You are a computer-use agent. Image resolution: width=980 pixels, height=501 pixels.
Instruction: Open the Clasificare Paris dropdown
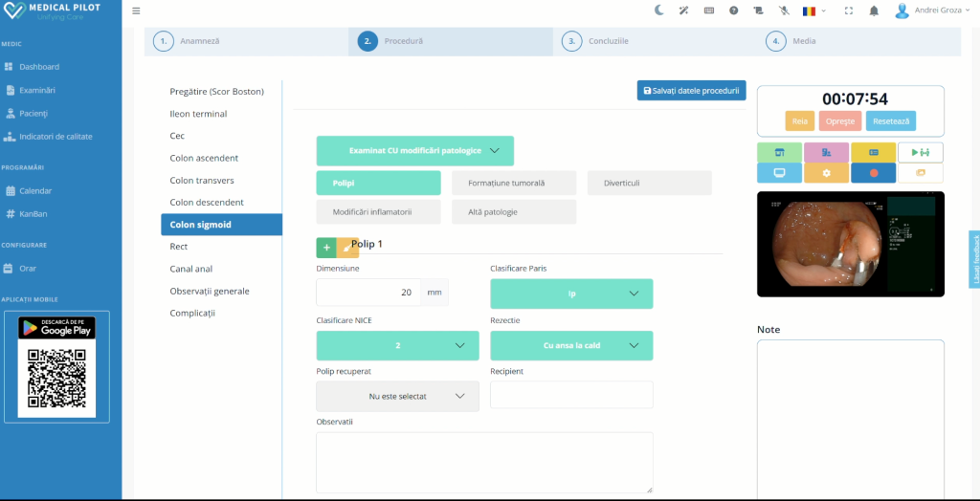point(571,294)
